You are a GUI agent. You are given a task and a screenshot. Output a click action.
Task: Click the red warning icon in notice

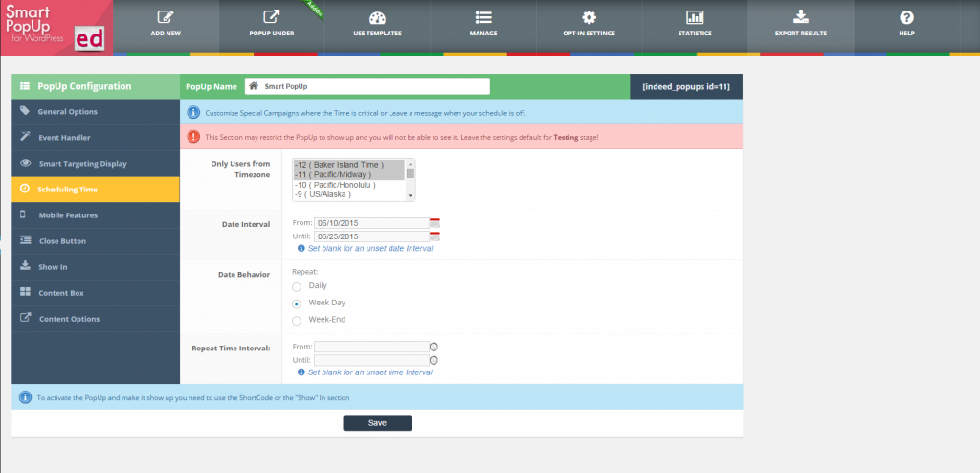(x=193, y=136)
